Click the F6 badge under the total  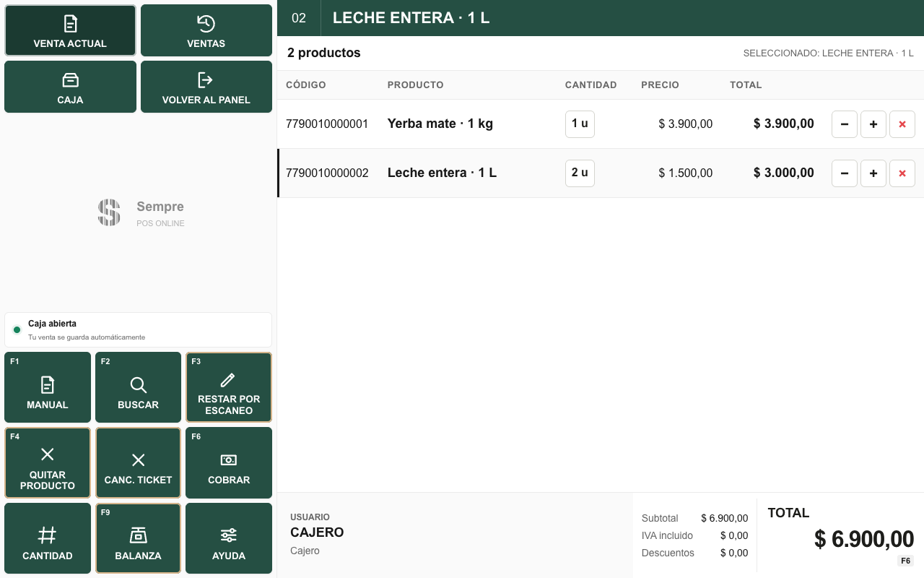[x=905, y=561]
